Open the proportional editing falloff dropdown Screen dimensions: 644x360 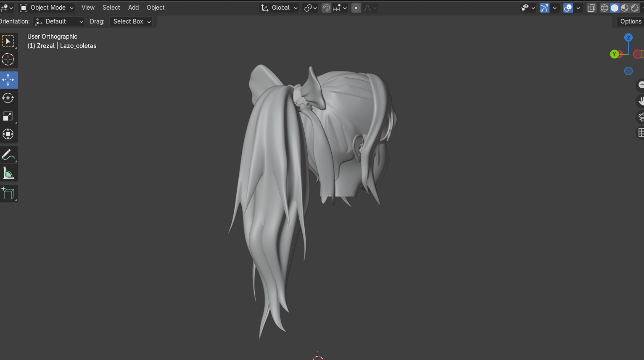pyautogui.click(x=370, y=8)
